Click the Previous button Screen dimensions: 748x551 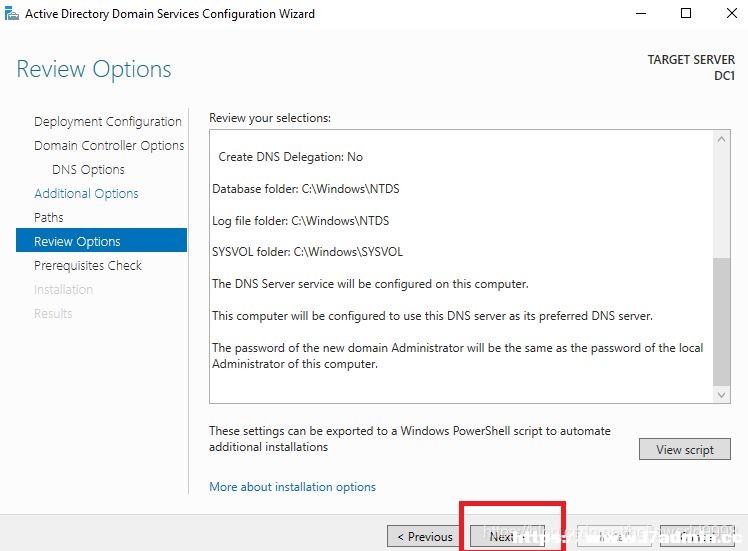click(x=425, y=536)
